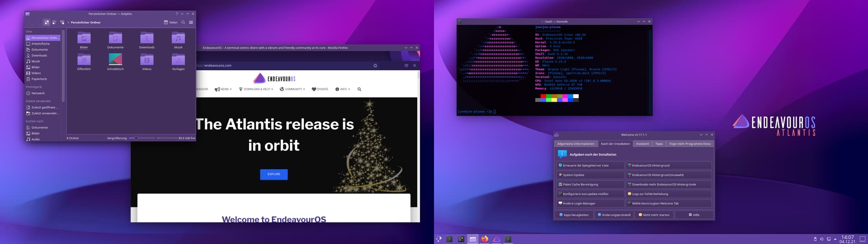Select Audio under Suchen nach
Screen dimensions: 868x244
[43, 139]
